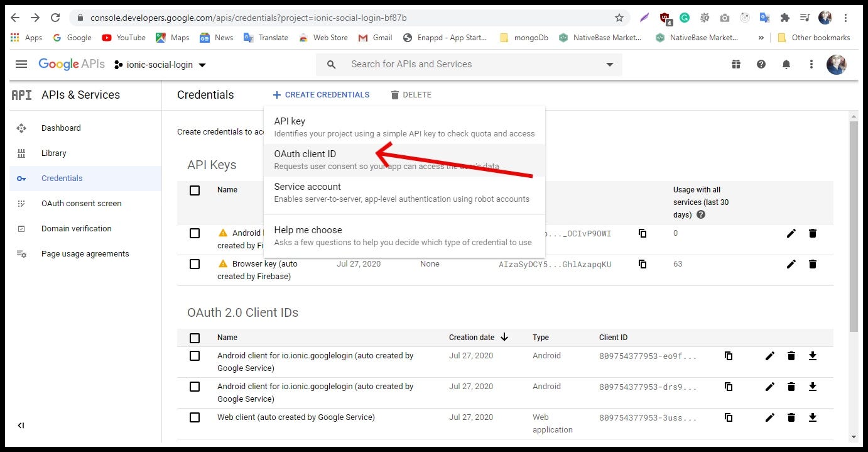The width and height of the screenshot is (868, 452).
Task: Open the notifications bell
Action: [786, 64]
